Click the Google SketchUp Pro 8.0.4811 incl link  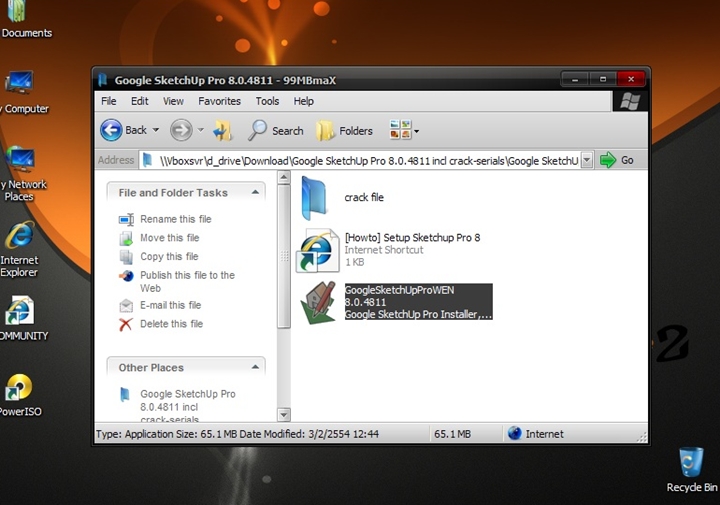tap(188, 407)
